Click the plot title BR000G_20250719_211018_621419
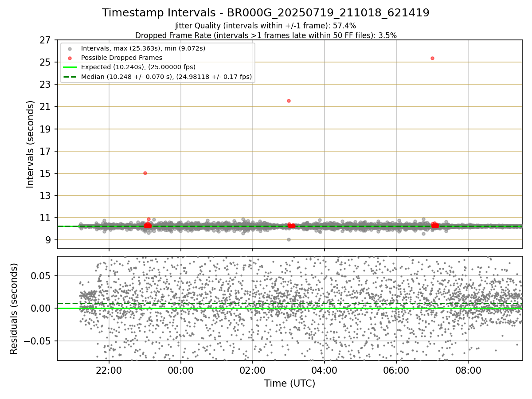 click(266, 13)
